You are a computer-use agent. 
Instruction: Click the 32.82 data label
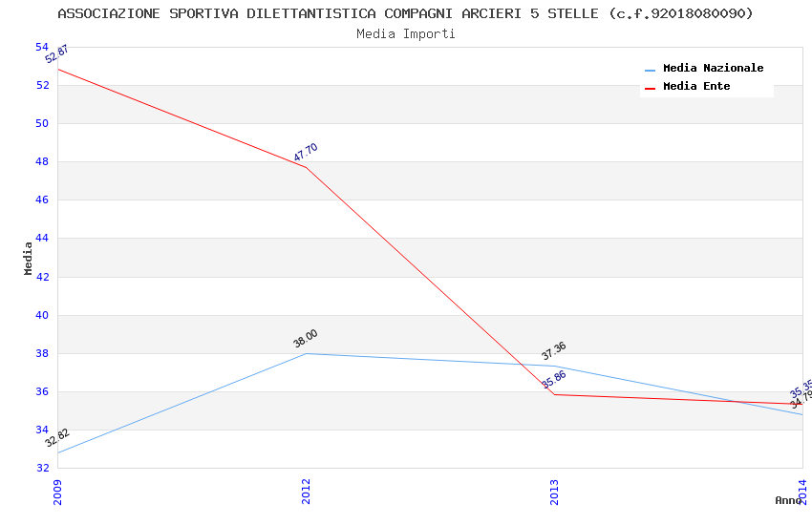[57, 438]
